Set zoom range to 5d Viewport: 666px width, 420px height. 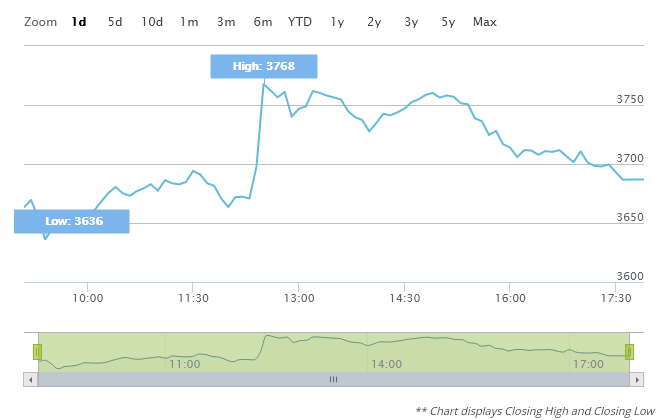coord(115,22)
